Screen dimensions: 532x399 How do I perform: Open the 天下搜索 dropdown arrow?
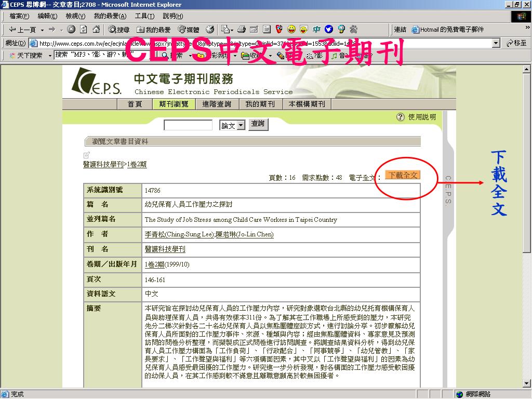[50, 55]
